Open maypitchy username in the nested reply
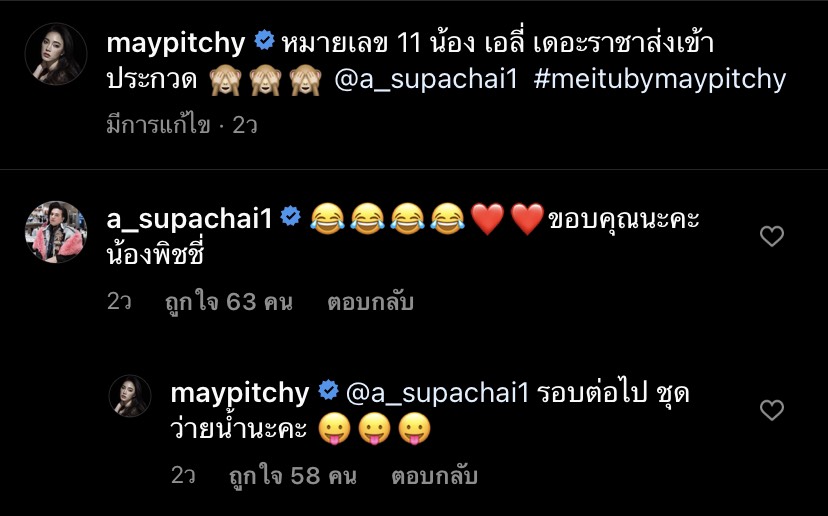 [x=240, y=394]
